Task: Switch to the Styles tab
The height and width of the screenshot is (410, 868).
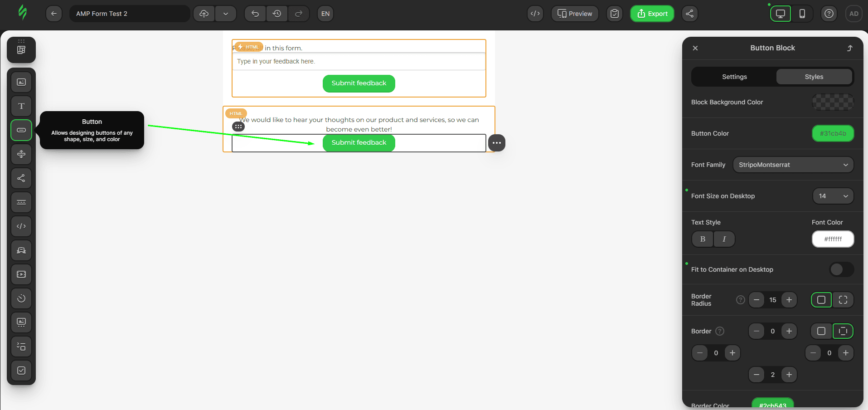Action: coord(814,77)
